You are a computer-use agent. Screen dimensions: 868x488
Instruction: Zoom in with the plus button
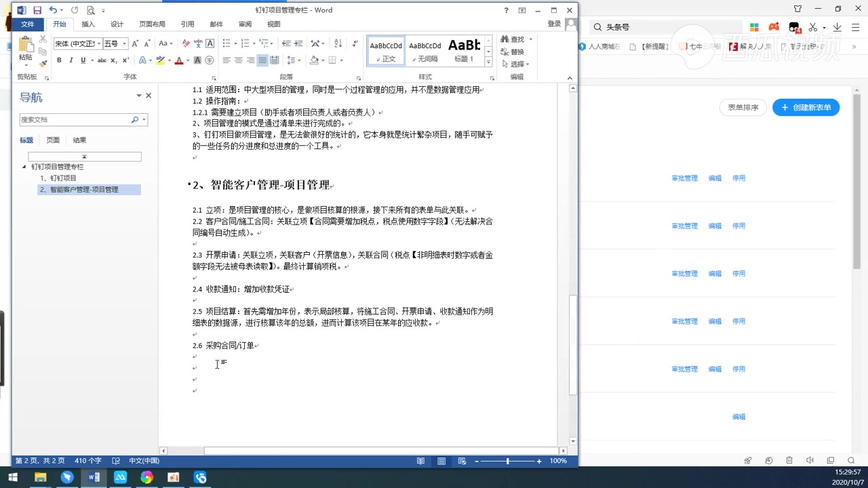point(539,461)
